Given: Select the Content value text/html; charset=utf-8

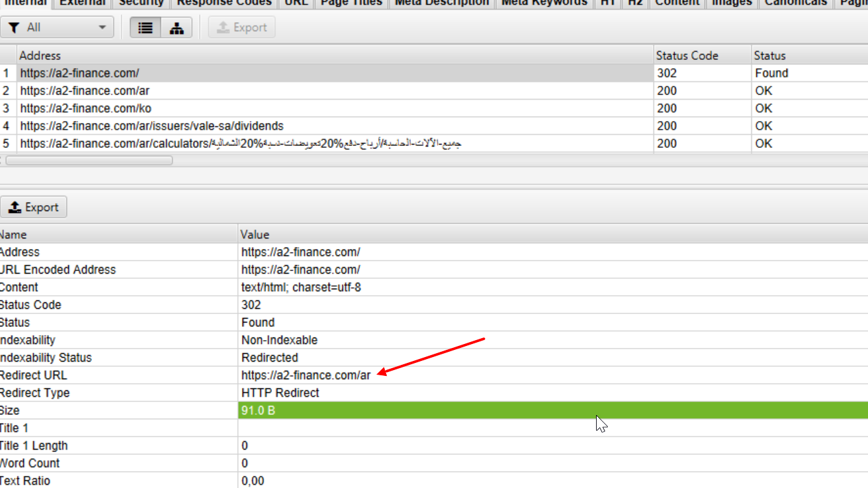Looking at the screenshot, I should pyautogui.click(x=301, y=287).
